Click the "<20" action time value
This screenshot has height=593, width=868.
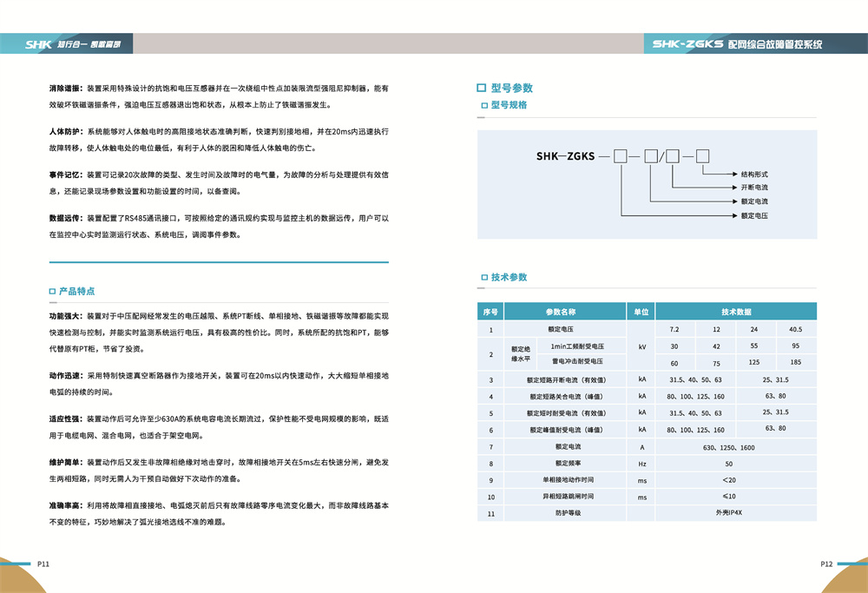pyautogui.click(x=729, y=480)
